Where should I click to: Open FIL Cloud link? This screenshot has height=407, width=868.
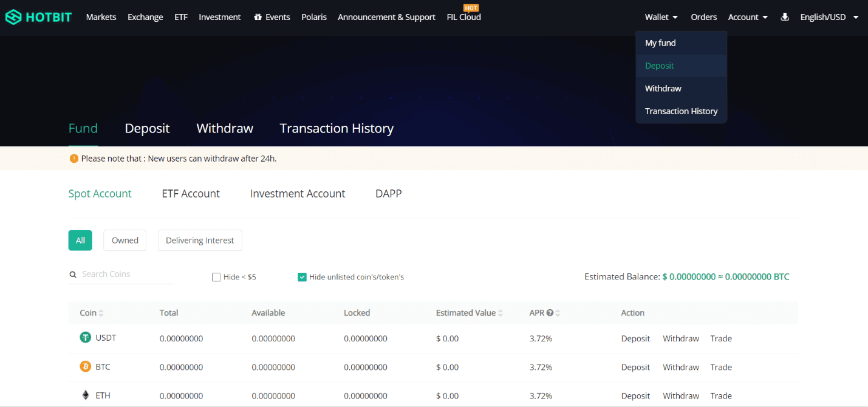point(463,17)
